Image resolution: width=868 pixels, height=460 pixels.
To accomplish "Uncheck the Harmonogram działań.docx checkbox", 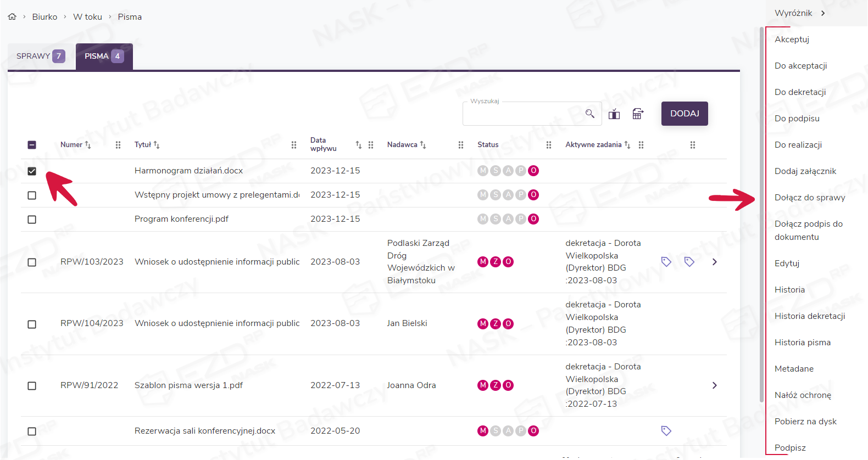I will coord(32,171).
